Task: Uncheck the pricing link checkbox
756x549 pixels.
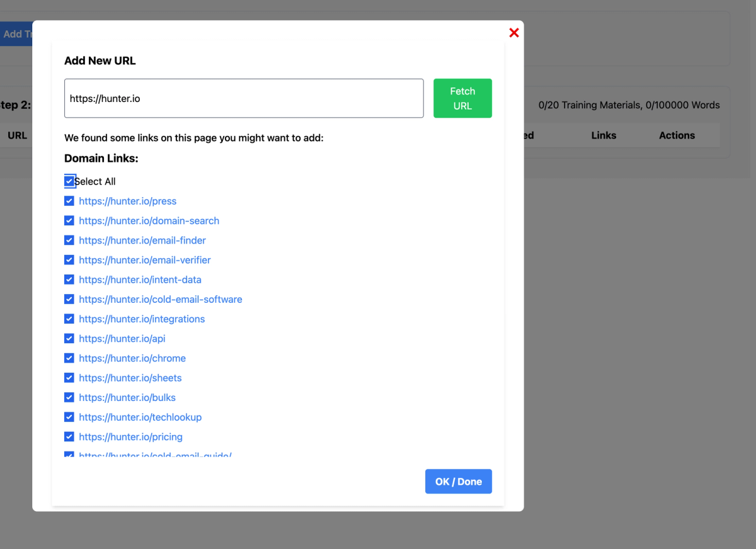Action: click(69, 437)
